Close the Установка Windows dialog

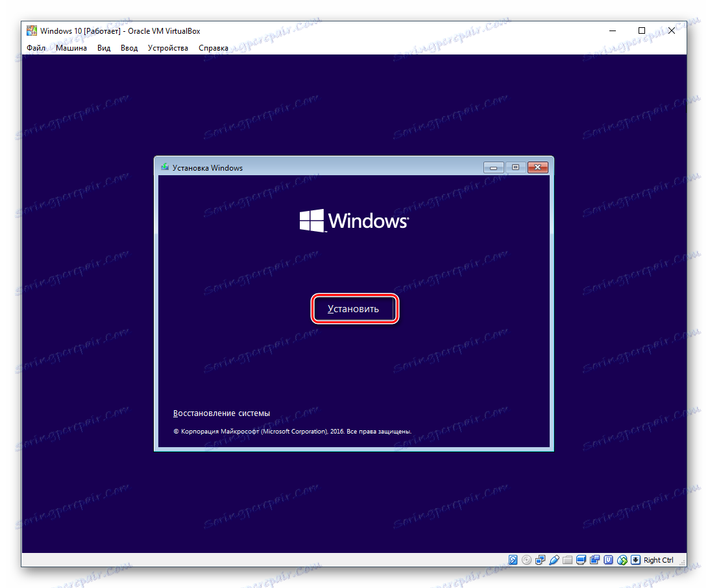coord(538,167)
